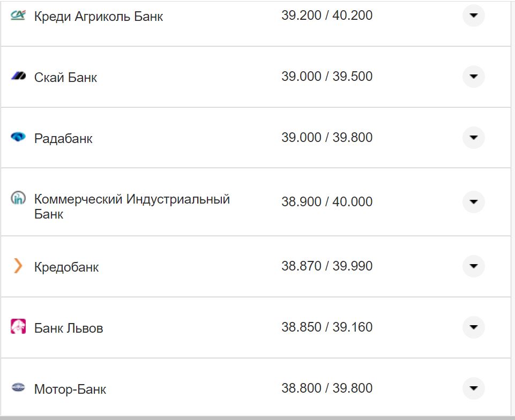Click the 38.800 / 39.800 rate value
This screenshot has height=420, width=515.
327,387
